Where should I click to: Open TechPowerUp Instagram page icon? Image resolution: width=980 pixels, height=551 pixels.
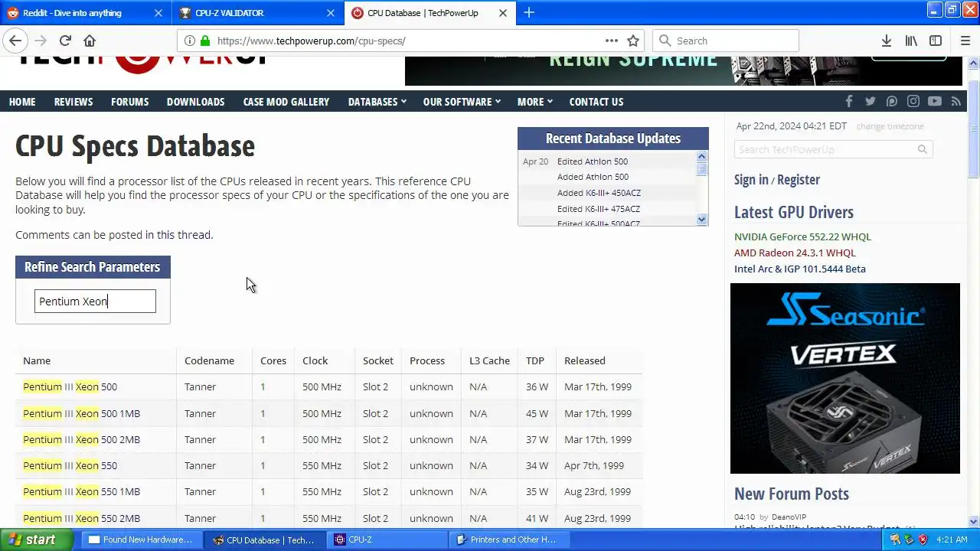(x=913, y=101)
